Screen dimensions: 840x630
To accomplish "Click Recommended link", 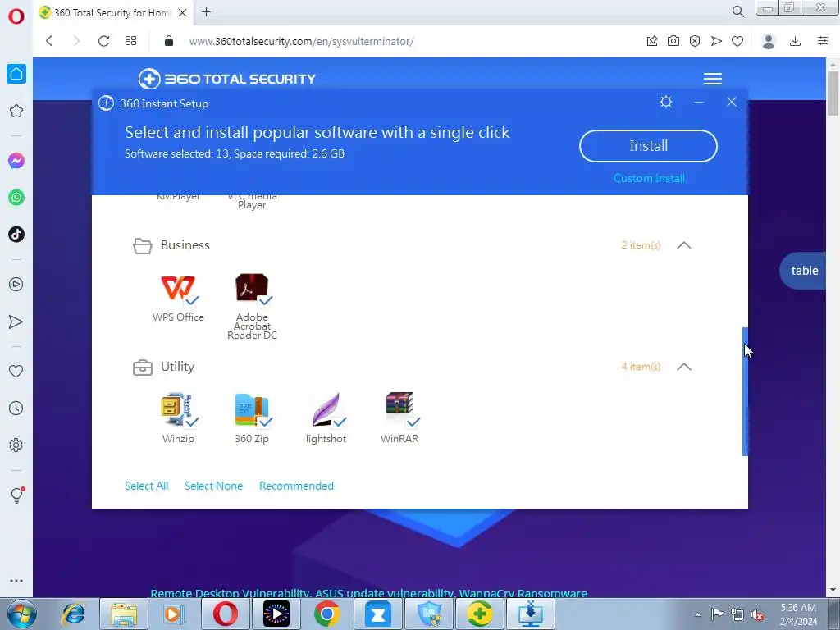I will point(296,486).
